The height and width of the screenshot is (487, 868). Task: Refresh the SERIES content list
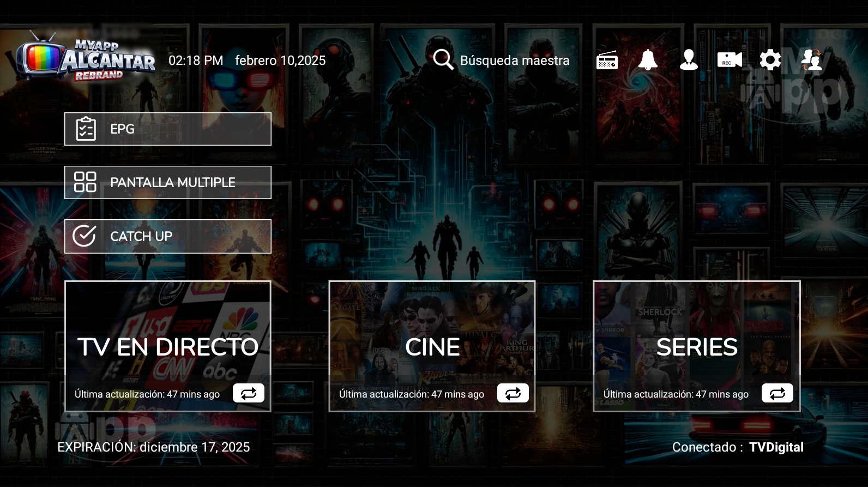[x=777, y=393]
